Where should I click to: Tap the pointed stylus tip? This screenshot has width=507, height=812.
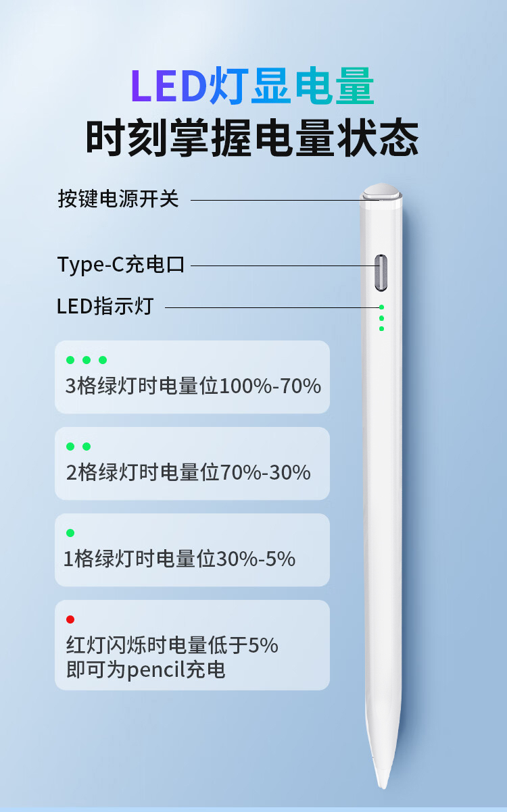pyautogui.click(x=383, y=780)
